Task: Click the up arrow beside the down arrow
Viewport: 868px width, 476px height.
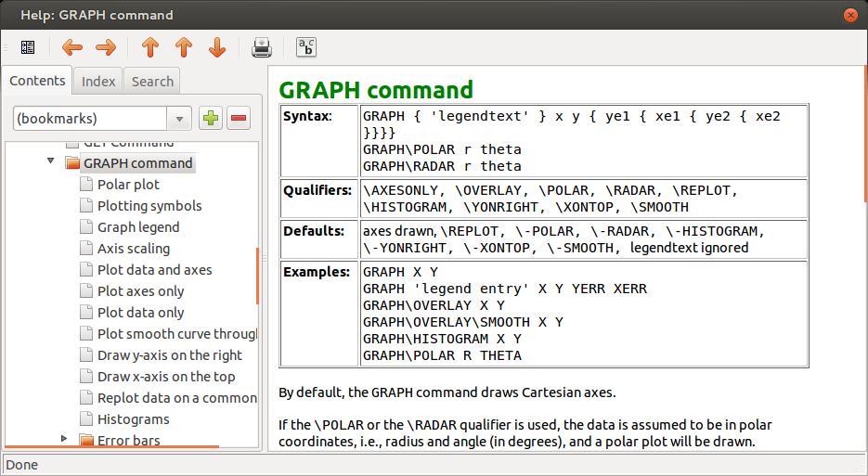Action: [184, 47]
